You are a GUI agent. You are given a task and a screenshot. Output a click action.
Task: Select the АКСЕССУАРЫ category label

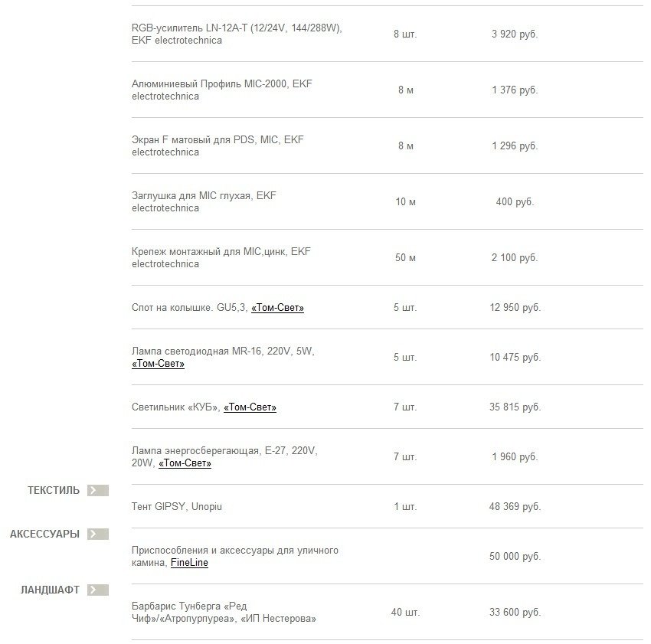[x=44, y=534]
